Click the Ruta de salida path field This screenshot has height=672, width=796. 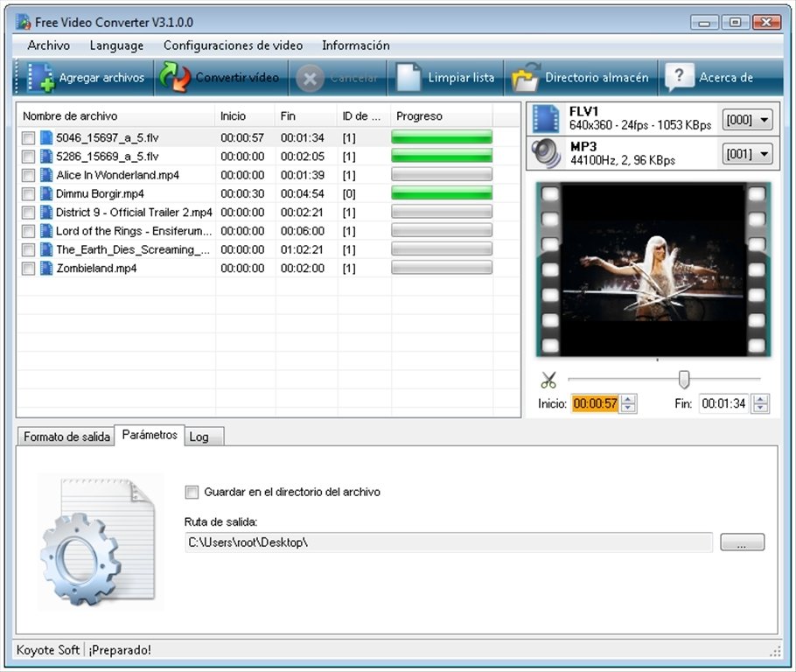point(449,542)
